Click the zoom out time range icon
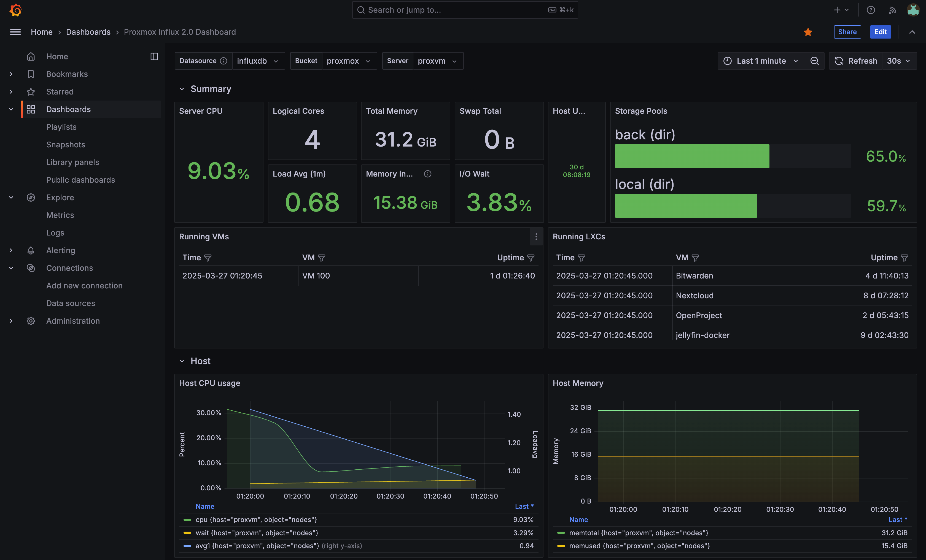Screen dimensions: 926x560 [x=814, y=61]
